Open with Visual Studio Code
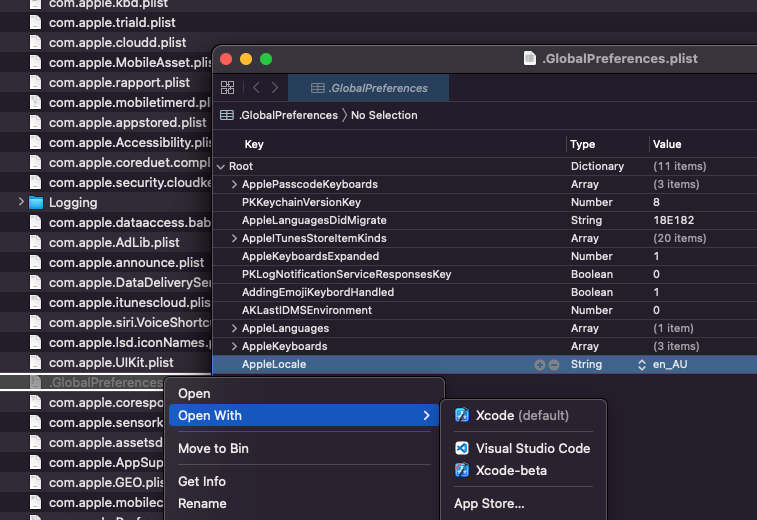 [523, 449]
